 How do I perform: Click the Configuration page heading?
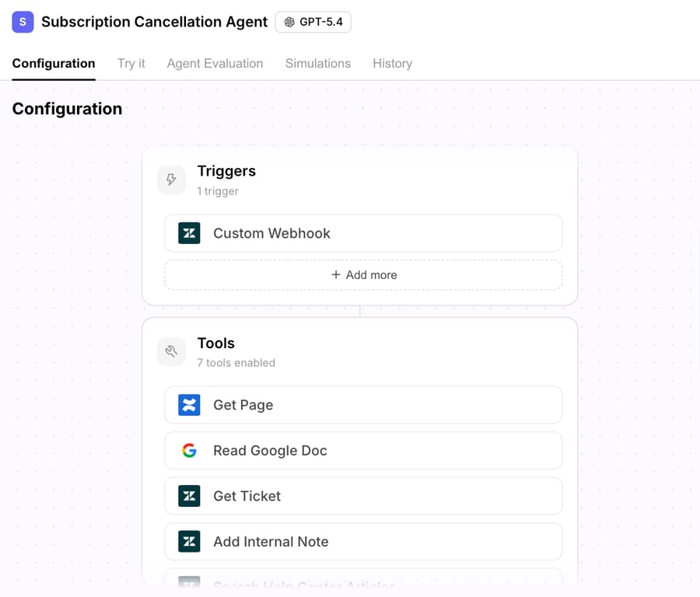(x=67, y=109)
